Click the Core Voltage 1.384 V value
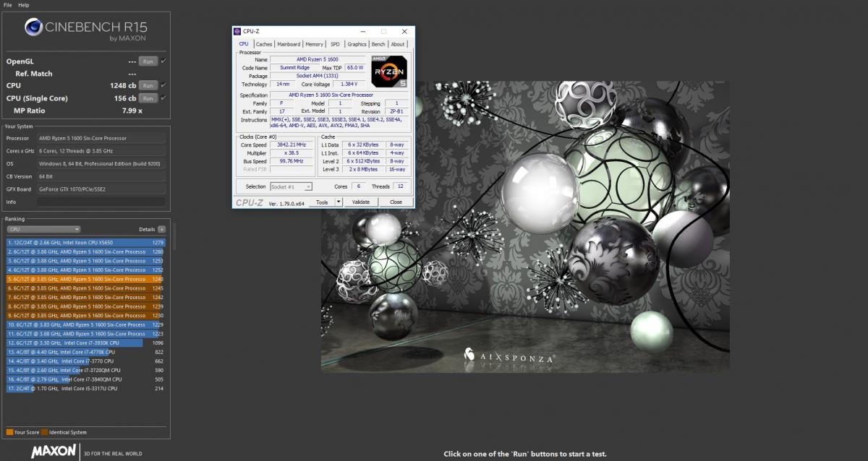This screenshot has width=868, height=461. coord(350,85)
